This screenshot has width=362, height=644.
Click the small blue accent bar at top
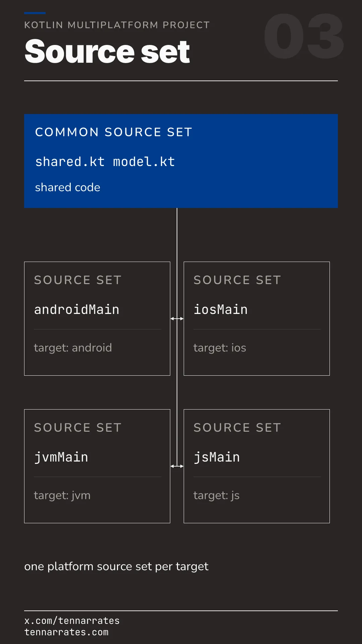pos(35,13)
